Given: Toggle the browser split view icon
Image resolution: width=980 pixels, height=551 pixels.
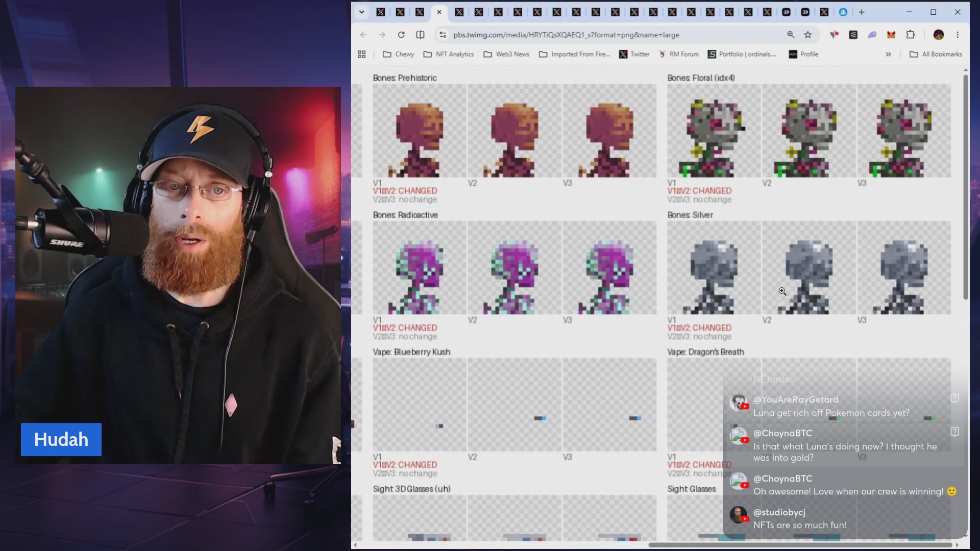Looking at the screenshot, I should coord(420,35).
